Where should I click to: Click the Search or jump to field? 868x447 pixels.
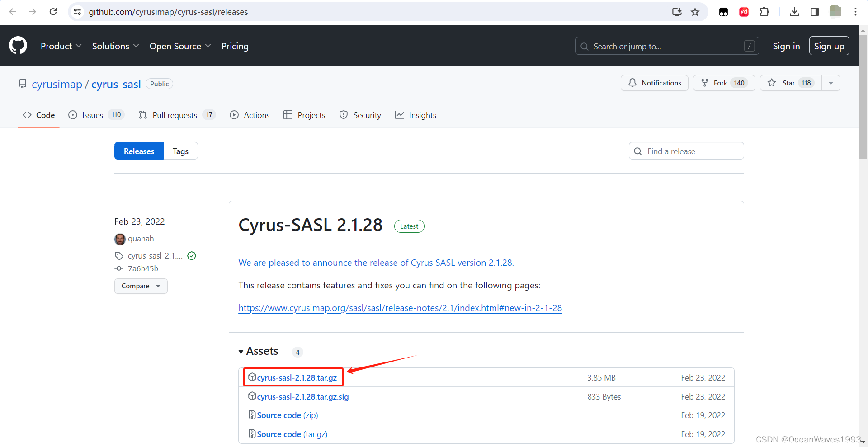coord(667,46)
